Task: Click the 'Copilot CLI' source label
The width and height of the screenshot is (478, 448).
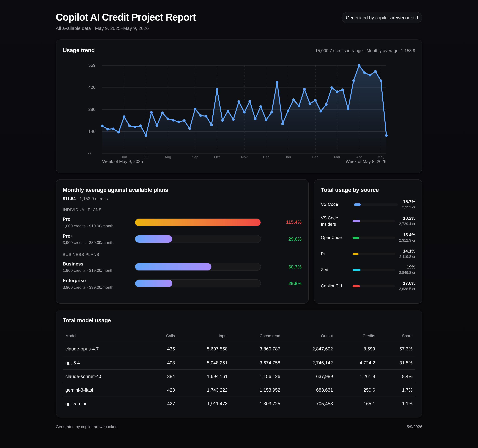Action: [x=332, y=286]
